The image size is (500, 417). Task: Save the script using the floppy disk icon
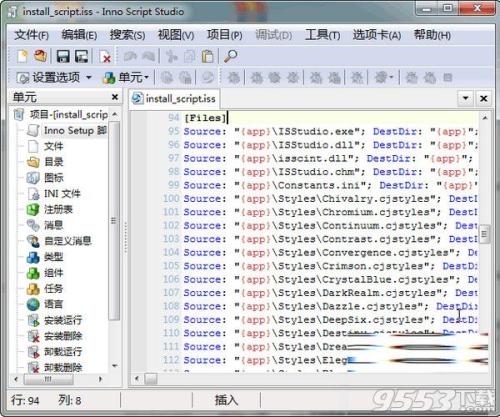point(63,56)
